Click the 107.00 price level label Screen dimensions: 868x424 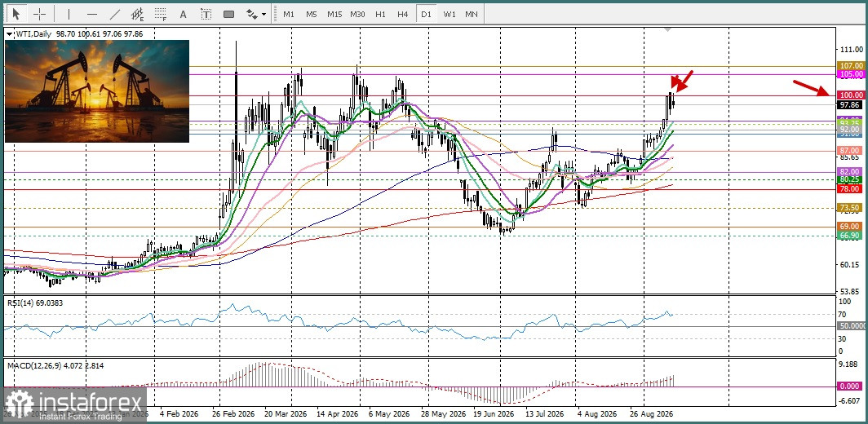click(x=851, y=66)
